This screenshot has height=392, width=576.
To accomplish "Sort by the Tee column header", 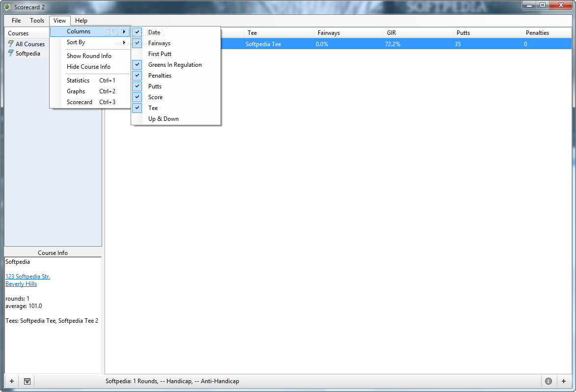I will point(279,33).
